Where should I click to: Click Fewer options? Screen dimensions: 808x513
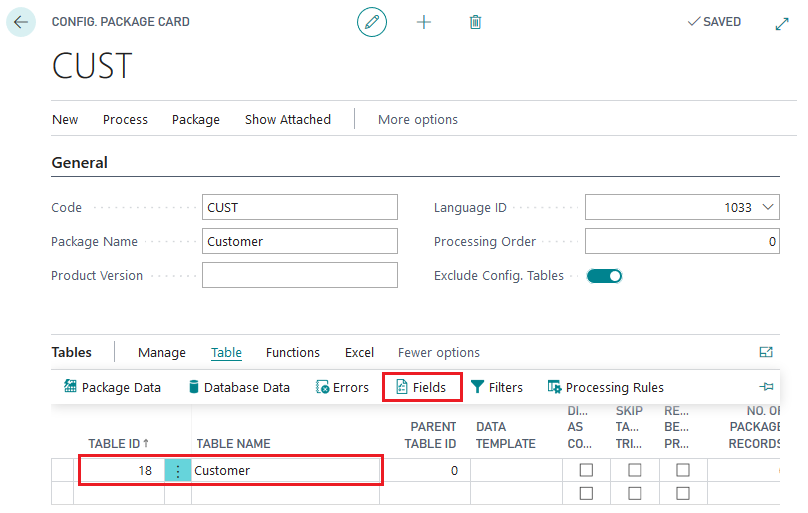click(439, 352)
